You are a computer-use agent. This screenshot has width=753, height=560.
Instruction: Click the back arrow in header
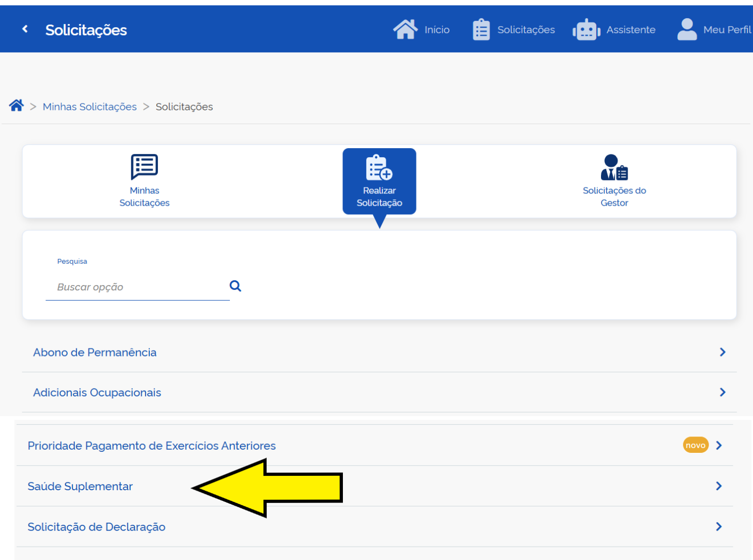[x=25, y=29]
